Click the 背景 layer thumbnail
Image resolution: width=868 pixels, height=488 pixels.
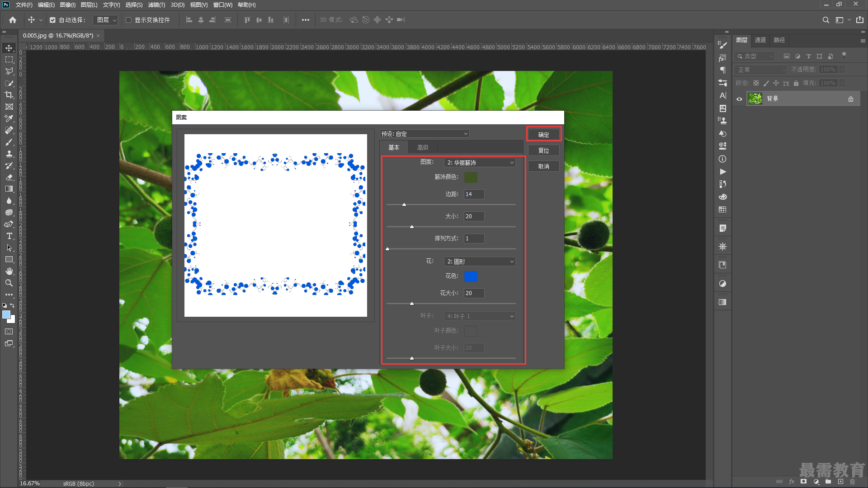[x=755, y=99]
